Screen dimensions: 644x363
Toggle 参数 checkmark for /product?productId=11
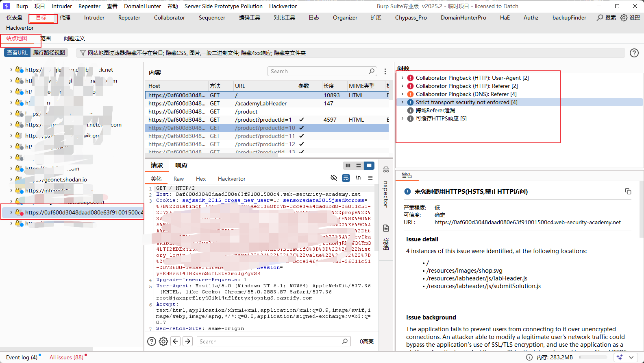pos(301,136)
